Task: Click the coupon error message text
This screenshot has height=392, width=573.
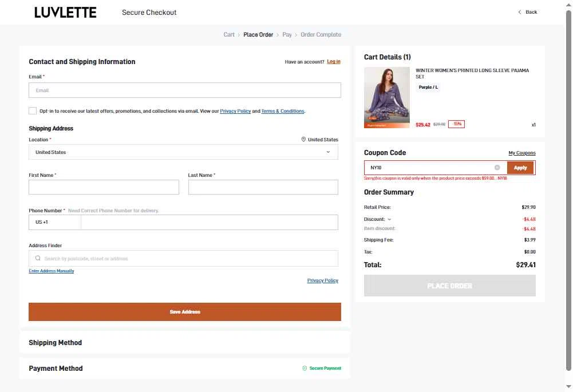Action: point(435,179)
